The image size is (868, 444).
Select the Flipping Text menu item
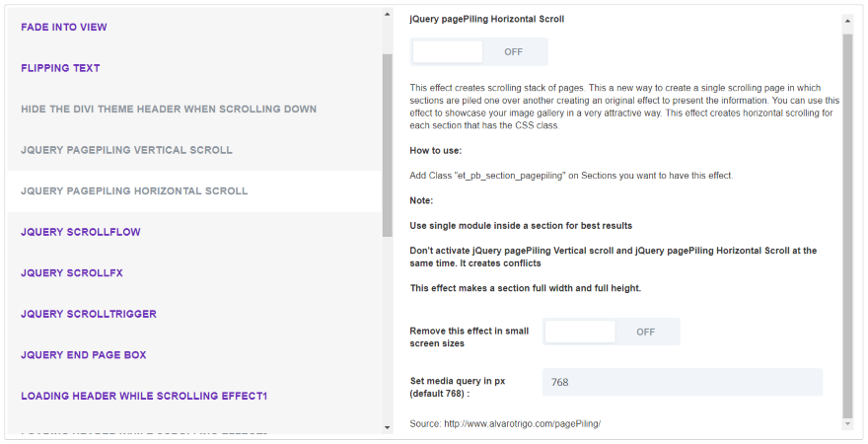pos(60,68)
